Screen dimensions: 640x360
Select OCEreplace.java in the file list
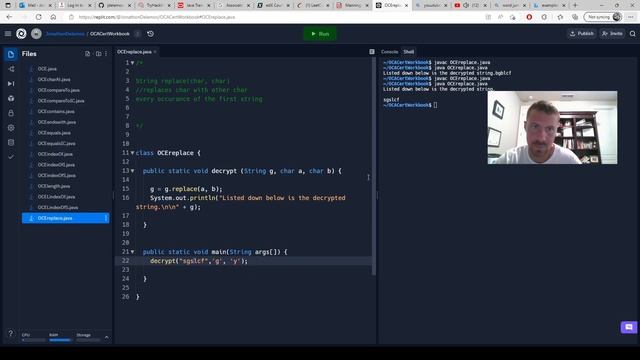(x=65, y=218)
